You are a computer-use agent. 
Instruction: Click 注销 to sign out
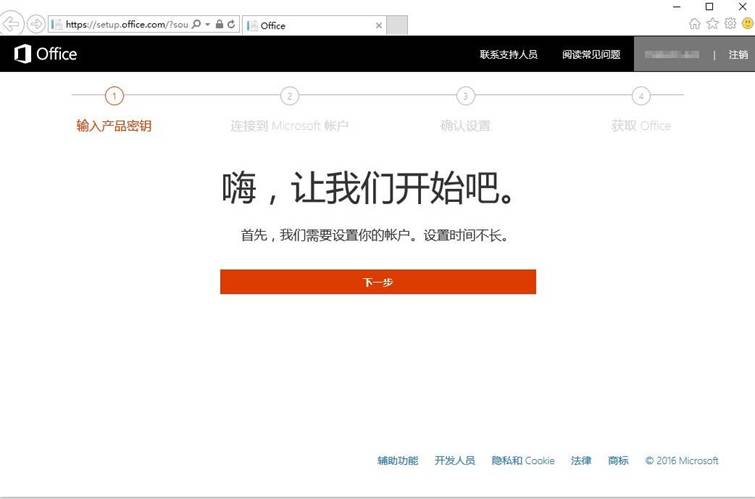[738, 54]
